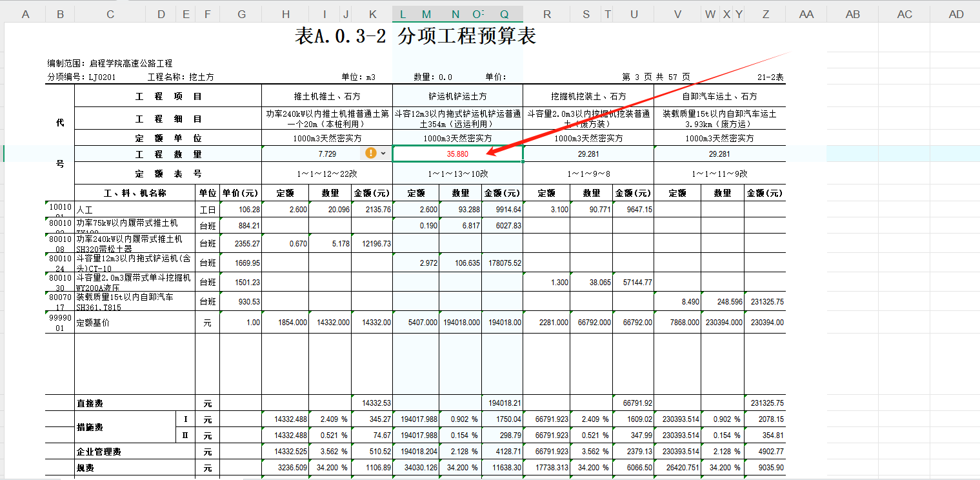Open the dropdown arrow next to warning icon
Screen dimensions: 980x480
pos(383,154)
